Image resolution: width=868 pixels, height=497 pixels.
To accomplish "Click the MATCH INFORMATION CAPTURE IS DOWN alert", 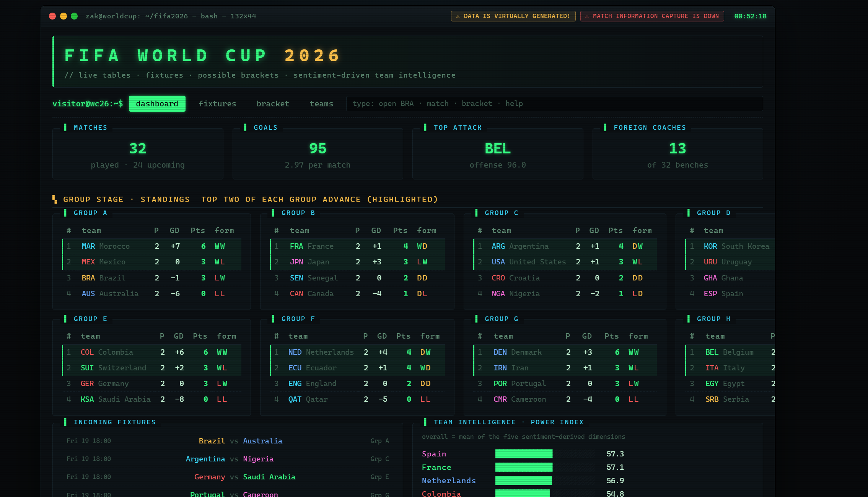I will click(x=652, y=16).
